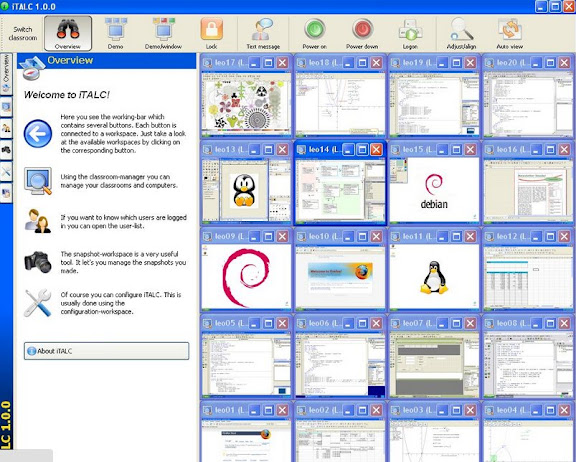
Task: Toggle the Auto view toolbar icon
Action: point(510,33)
